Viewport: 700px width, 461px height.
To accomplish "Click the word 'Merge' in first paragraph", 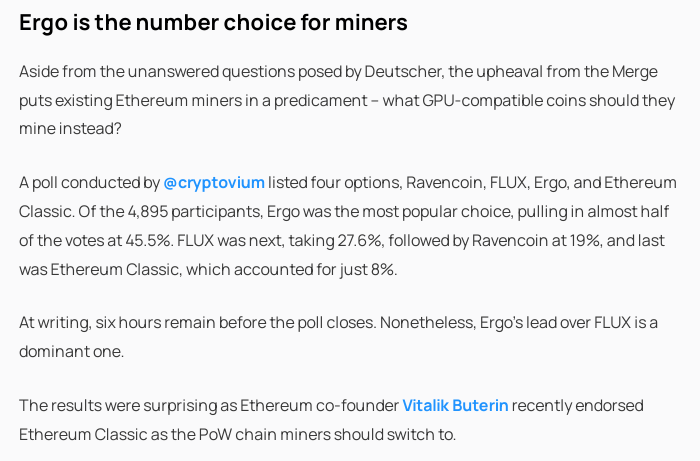I will tap(634, 72).
